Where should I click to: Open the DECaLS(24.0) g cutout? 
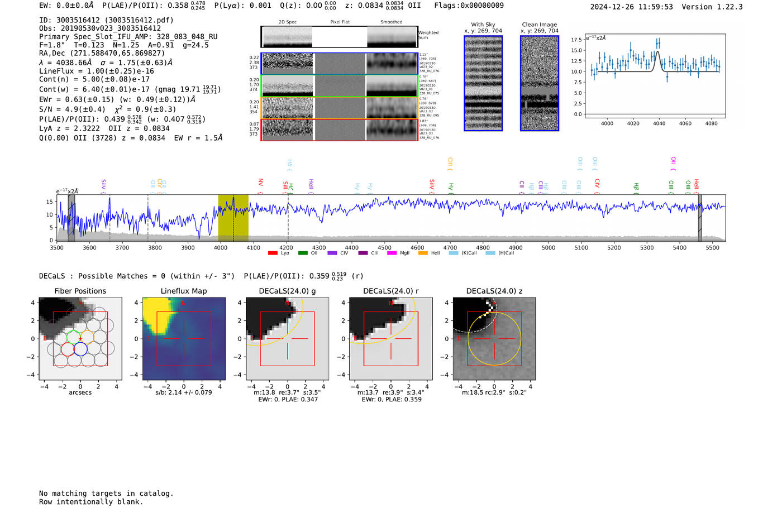(287, 338)
